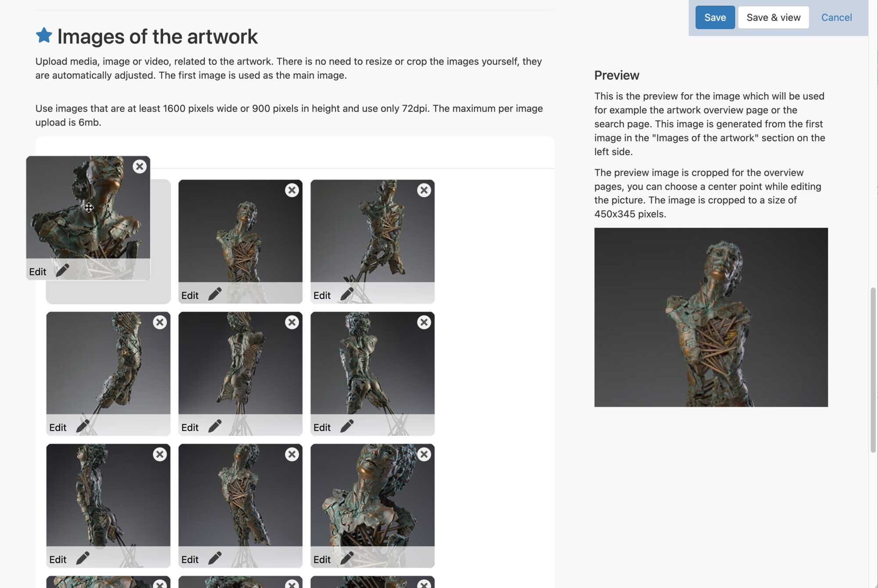Remove the upward-looking face image, third row
The width and height of the screenshot is (878, 588).
click(x=424, y=455)
